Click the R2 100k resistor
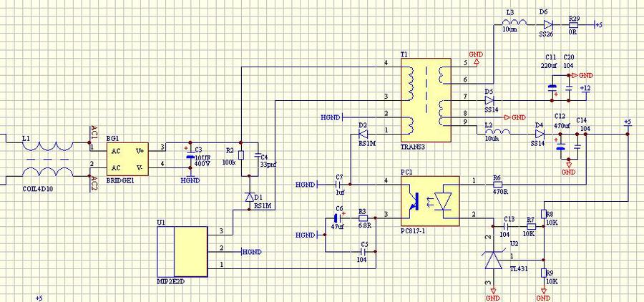 coord(241,156)
